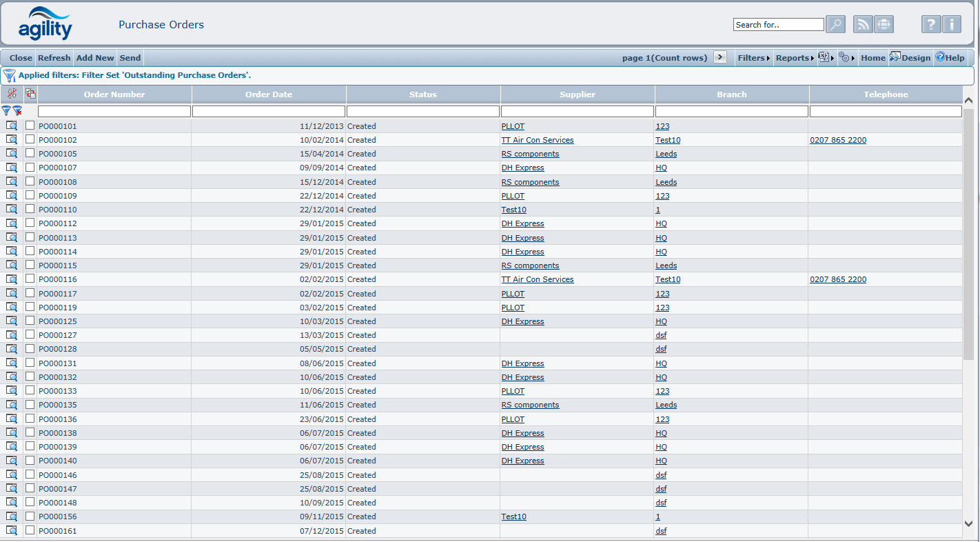Image resolution: width=980 pixels, height=542 pixels.
Task: Click the information 'i' icon
Action: click(x=951, y=25)
